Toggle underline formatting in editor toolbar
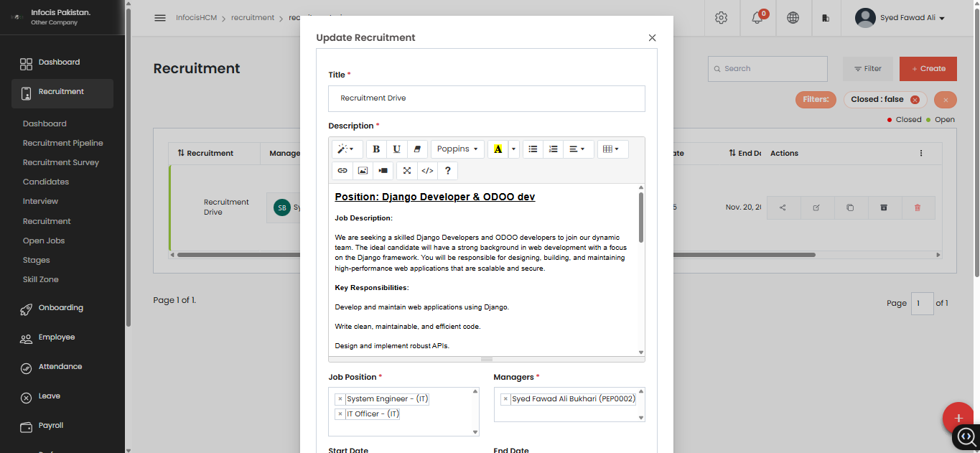 click(396, 149)
